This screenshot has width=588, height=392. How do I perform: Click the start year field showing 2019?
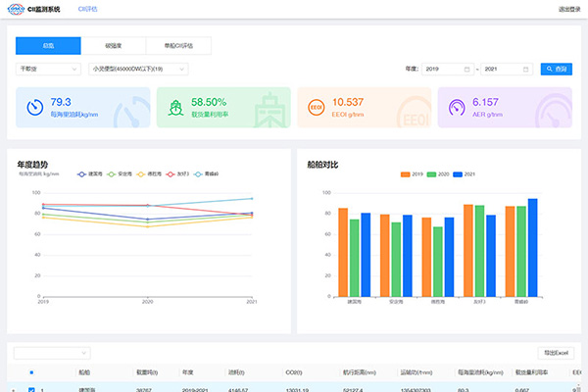click(448, 69)
